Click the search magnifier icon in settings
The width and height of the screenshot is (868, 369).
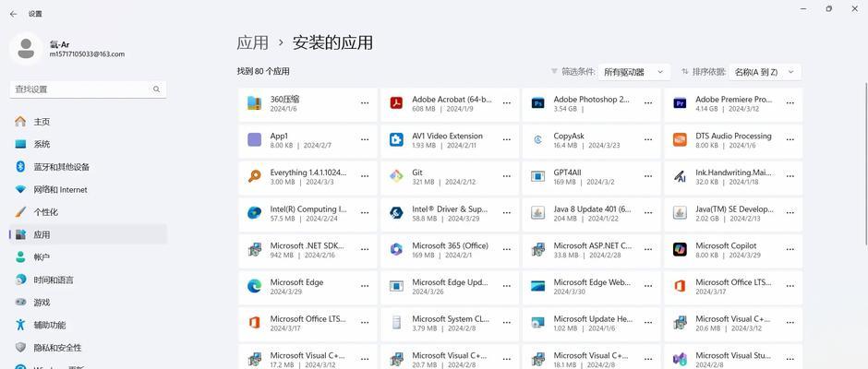click(x=157, y=89)
